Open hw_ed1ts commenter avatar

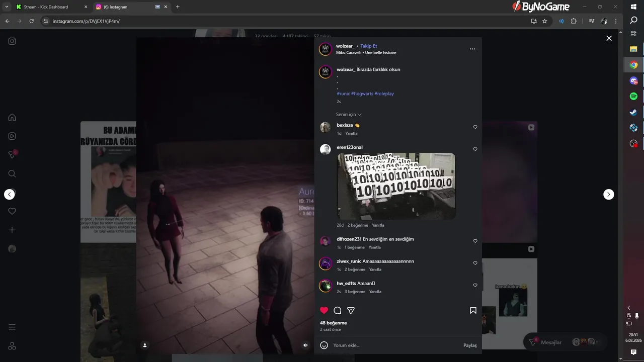[326, 286]
